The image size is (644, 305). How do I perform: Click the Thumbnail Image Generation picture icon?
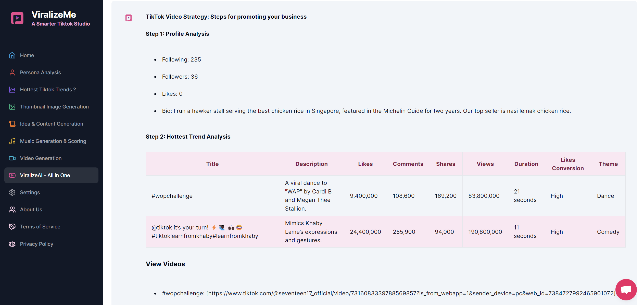(x=12, y=107)
